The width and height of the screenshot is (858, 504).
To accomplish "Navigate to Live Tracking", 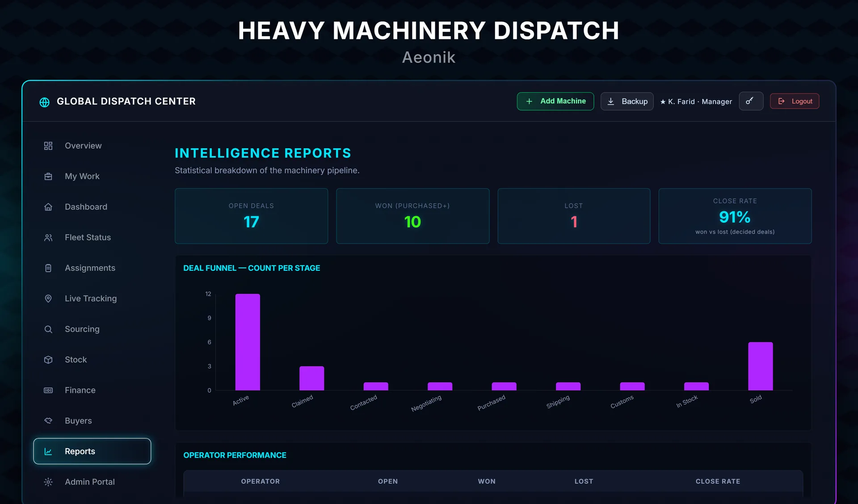I will (x=92, y=298).
